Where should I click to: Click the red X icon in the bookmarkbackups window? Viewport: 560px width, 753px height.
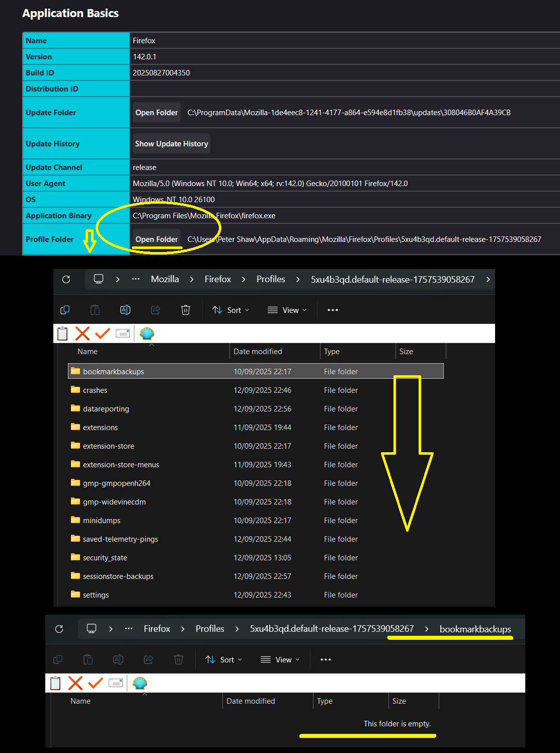(x=75, y=683)
